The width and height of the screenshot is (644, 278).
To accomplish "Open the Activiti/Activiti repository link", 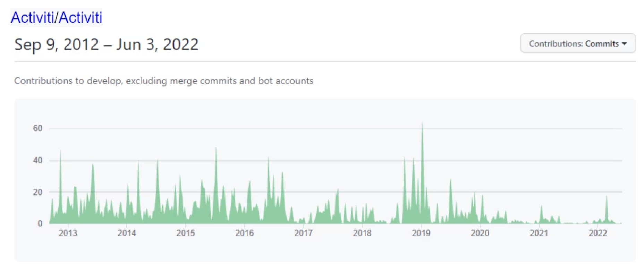I will tap(56, 17).
